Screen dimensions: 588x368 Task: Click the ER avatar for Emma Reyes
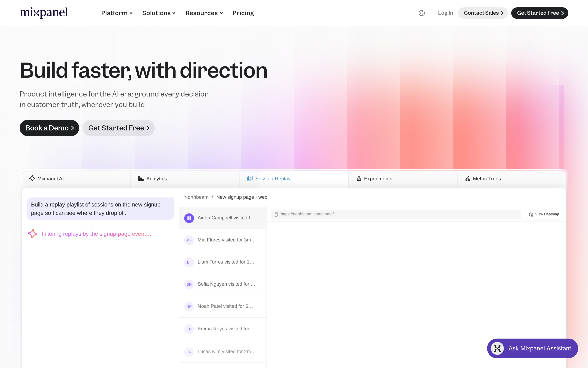point(189,329)
